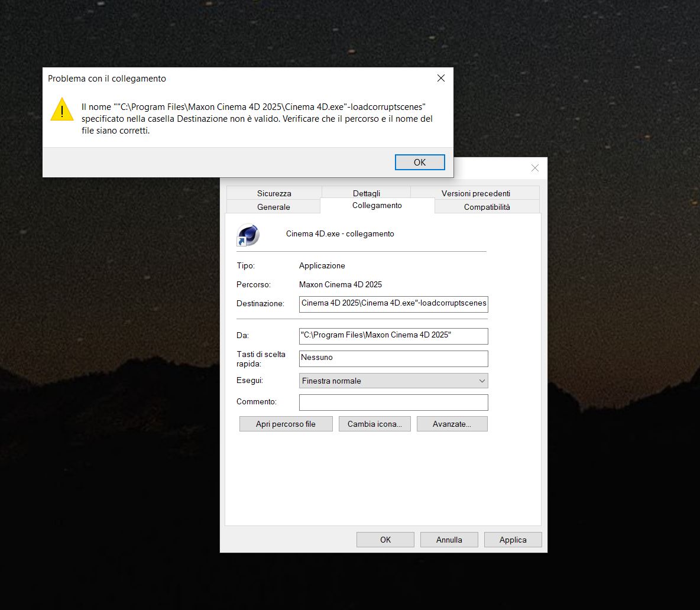The image size is (700, 610).
Task: Click the Cinema 4D.exe - collegamento name field
Action: 340,234
